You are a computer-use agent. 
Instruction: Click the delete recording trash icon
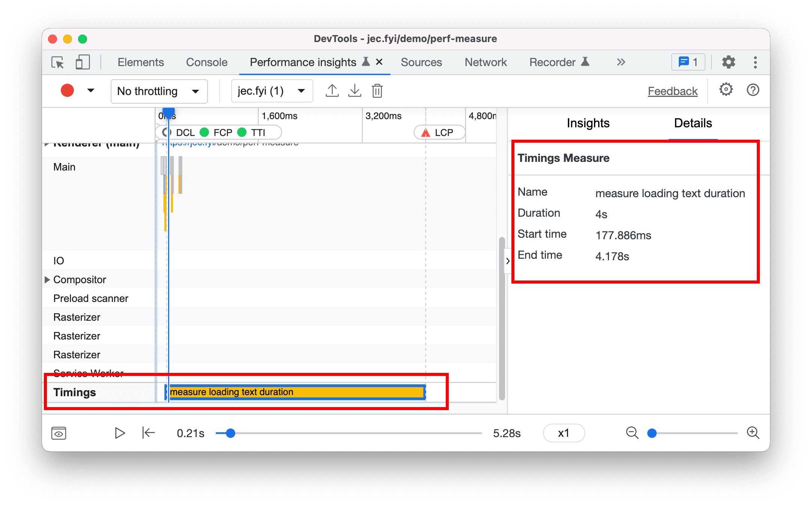[x=378, y=91]
